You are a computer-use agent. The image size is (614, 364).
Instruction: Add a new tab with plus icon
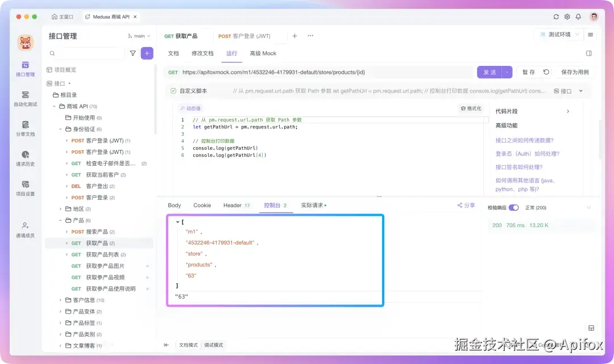[x=295, y=36]
